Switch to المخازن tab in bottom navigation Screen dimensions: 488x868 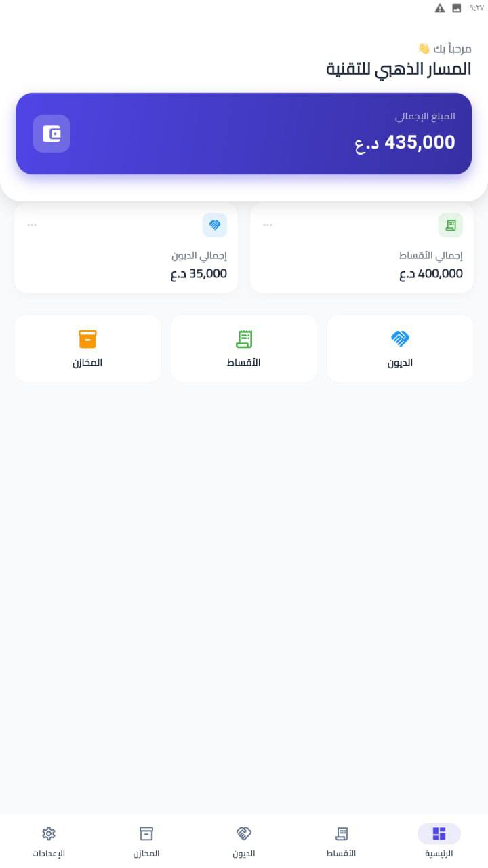click(146, 841)
